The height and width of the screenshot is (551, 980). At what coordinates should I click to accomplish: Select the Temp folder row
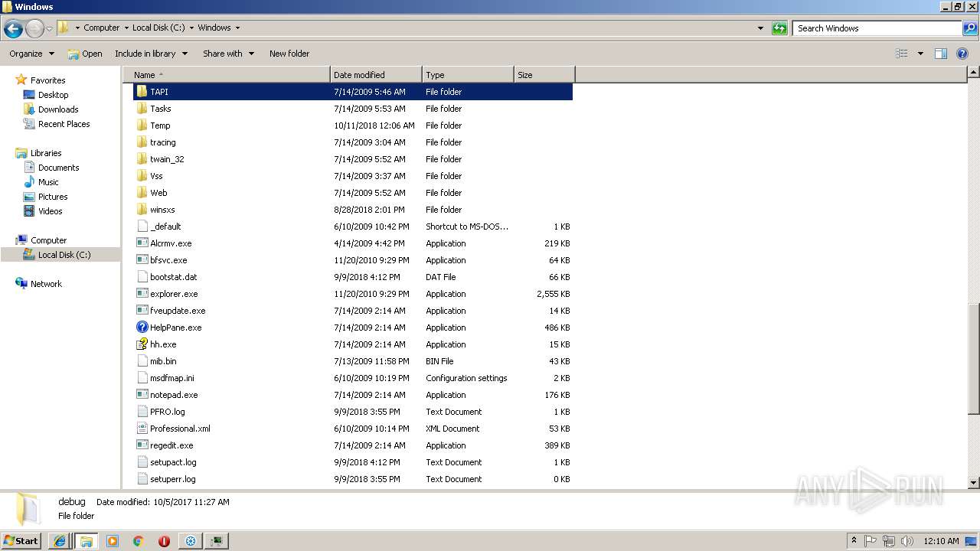352,126
